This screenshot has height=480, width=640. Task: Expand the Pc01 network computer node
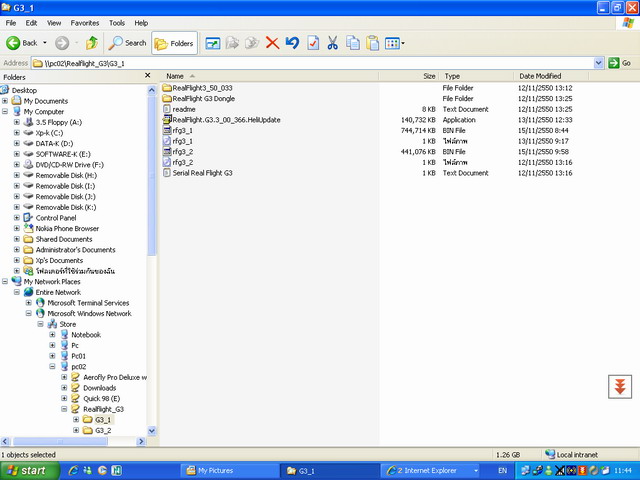click(52, 356)
